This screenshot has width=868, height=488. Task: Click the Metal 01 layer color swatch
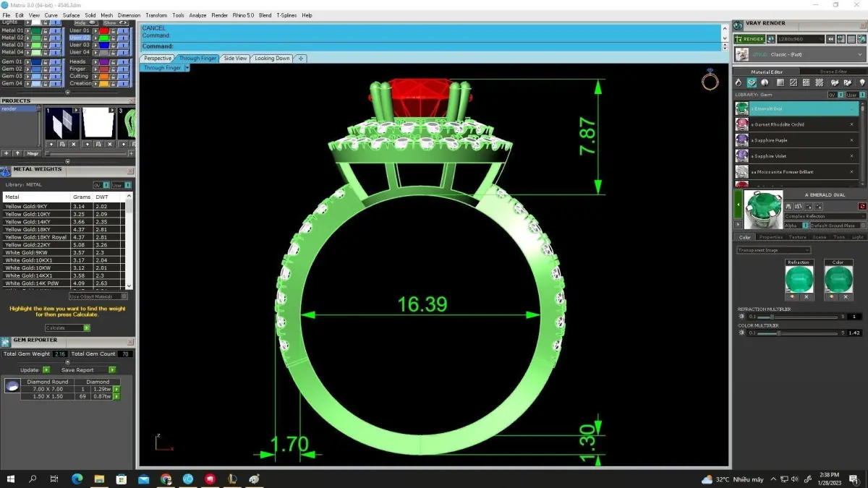coord(36,31)
